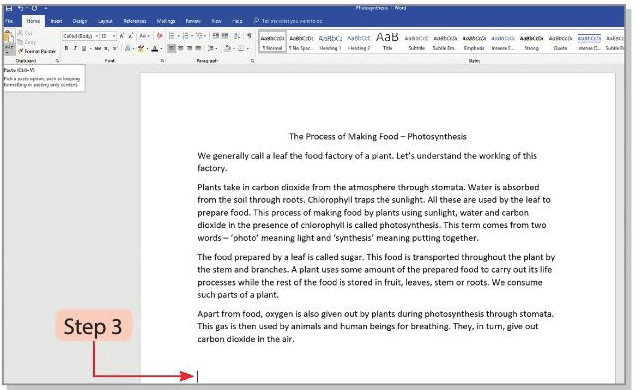Apply the No Spacing style

click(302, 42)
